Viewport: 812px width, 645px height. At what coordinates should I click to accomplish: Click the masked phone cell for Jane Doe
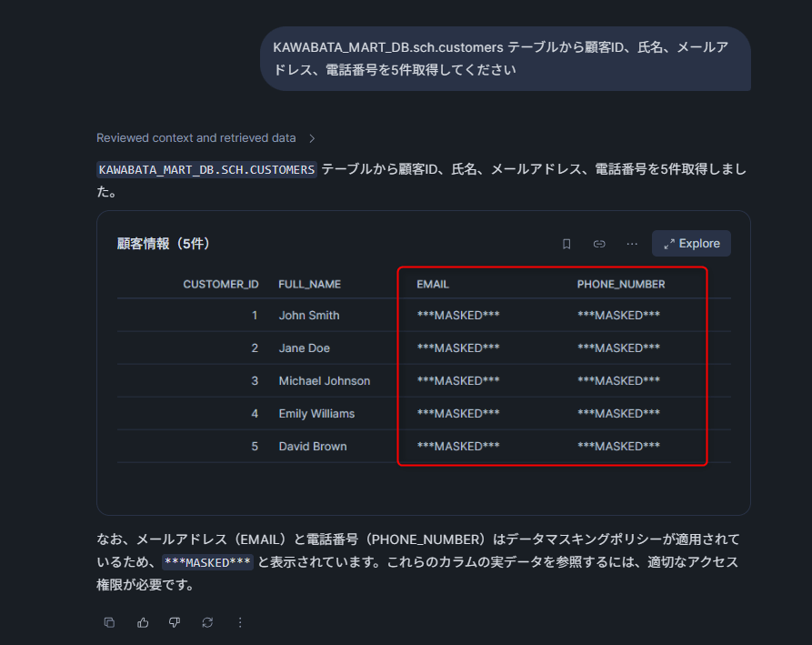point(619,348)
